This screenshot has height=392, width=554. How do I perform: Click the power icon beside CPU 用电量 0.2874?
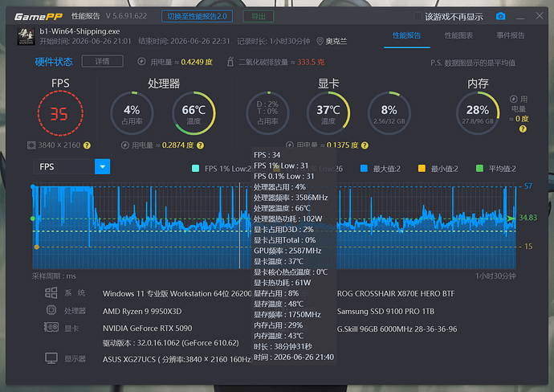tap(124, 145)
